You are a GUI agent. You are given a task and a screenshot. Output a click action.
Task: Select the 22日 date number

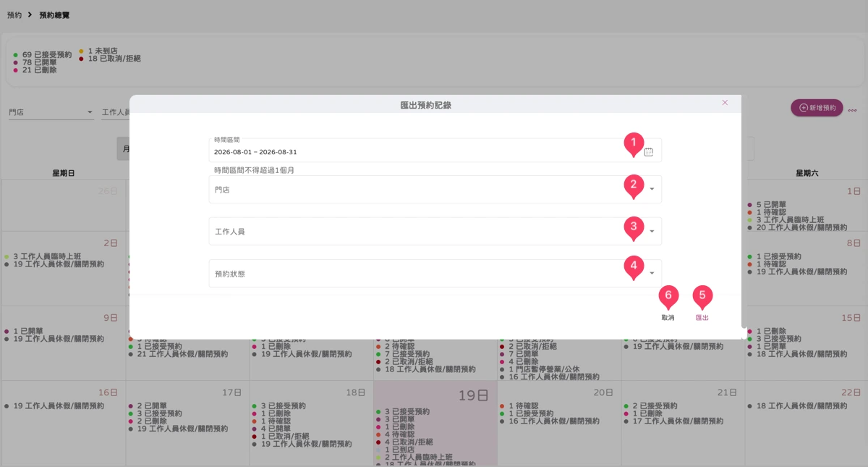coord(851,392)
